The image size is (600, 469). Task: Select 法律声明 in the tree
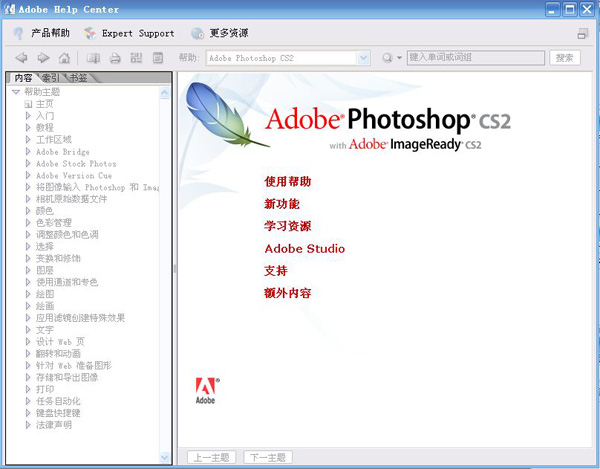coord(54,425)
